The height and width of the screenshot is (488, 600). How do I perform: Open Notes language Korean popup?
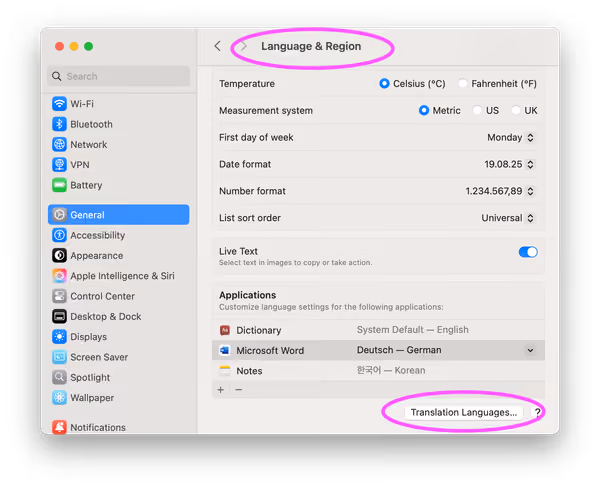[x=391, y=370]
